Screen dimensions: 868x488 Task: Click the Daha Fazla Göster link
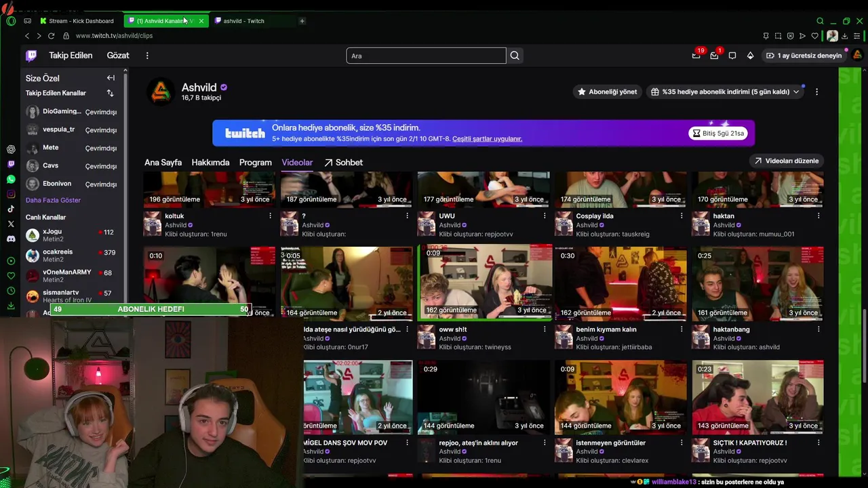click(x=53, y=200)
